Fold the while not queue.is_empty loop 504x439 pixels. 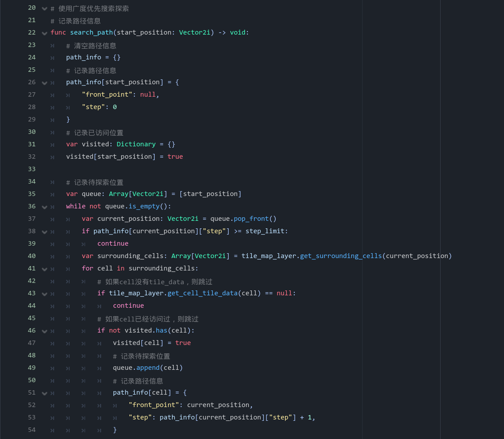(44, 207)
